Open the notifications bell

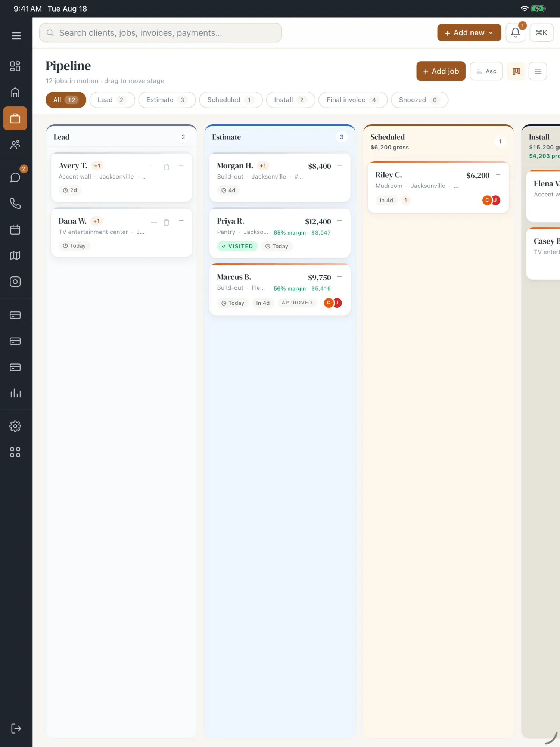tap(516, 32)
